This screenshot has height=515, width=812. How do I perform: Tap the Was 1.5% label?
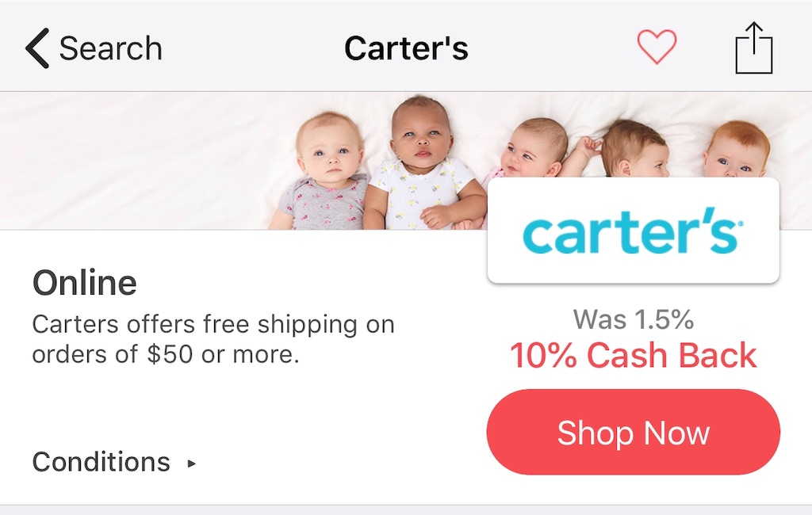[633, 319]
